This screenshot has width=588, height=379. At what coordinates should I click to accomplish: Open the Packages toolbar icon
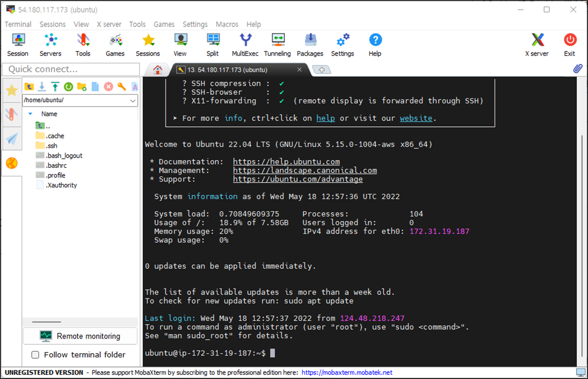pyautogui.click(x=310, y=45)
